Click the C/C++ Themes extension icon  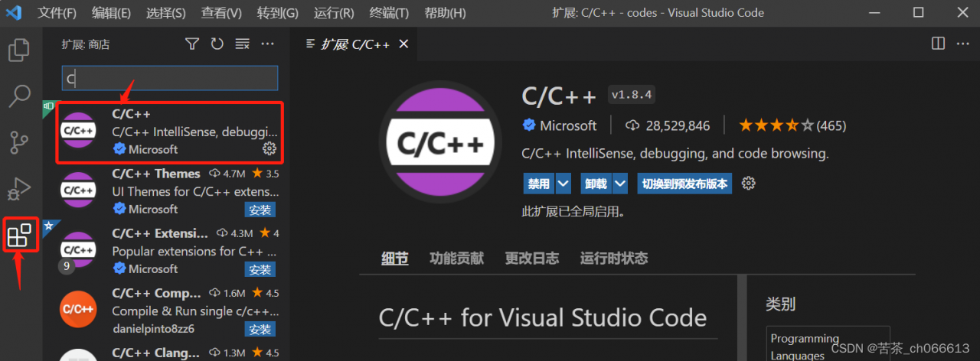coord(78,190)
